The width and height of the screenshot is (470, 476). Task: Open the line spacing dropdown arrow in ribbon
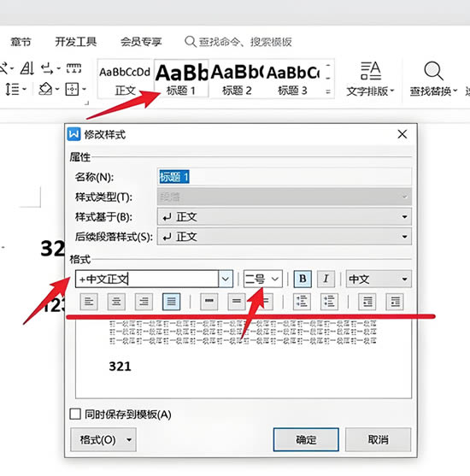(x=24, y=89)
